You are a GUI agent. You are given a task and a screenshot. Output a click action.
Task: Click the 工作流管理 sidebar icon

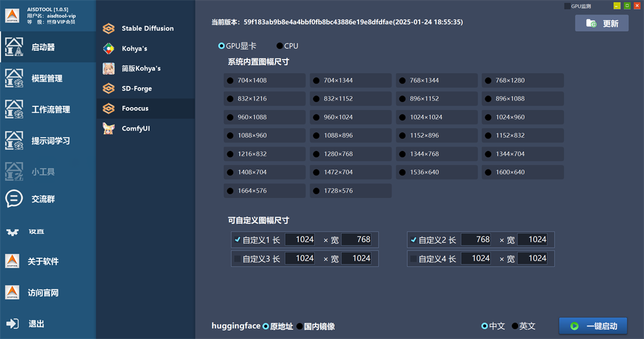[x=14, y=109]
